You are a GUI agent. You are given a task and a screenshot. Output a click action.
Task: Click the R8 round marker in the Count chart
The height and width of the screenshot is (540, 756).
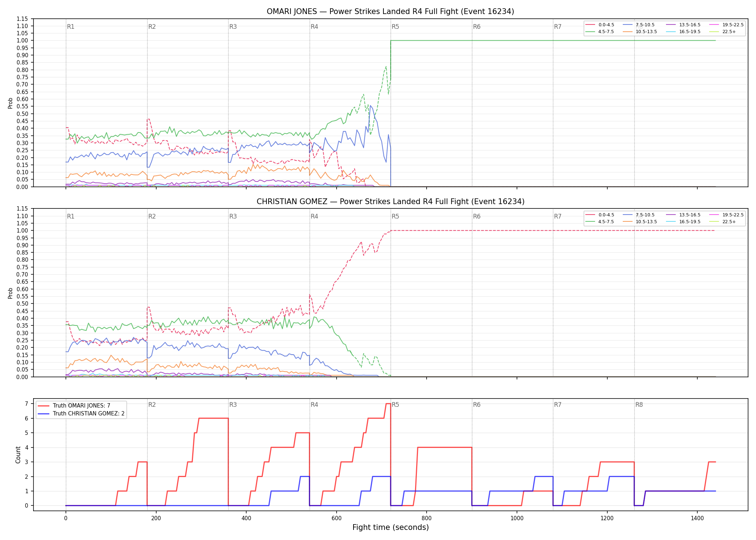click(x=639, y=405)
